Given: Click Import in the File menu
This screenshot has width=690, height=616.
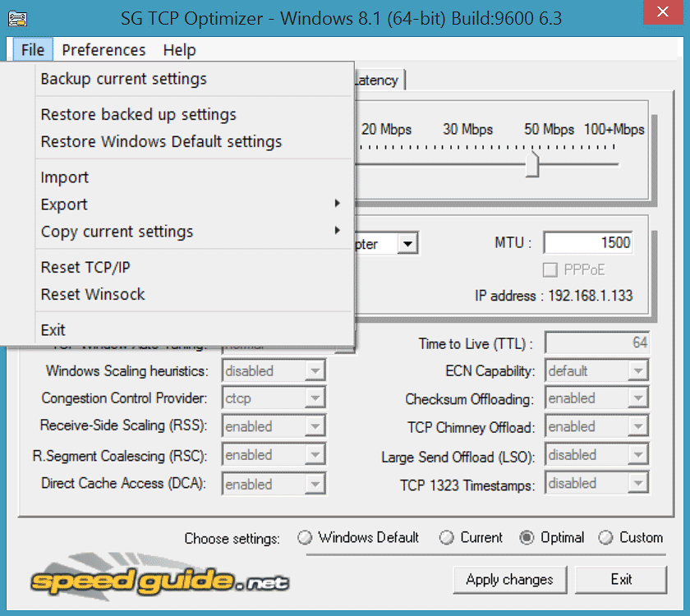Looking at the screenshot, I should [x=177, y=177].
